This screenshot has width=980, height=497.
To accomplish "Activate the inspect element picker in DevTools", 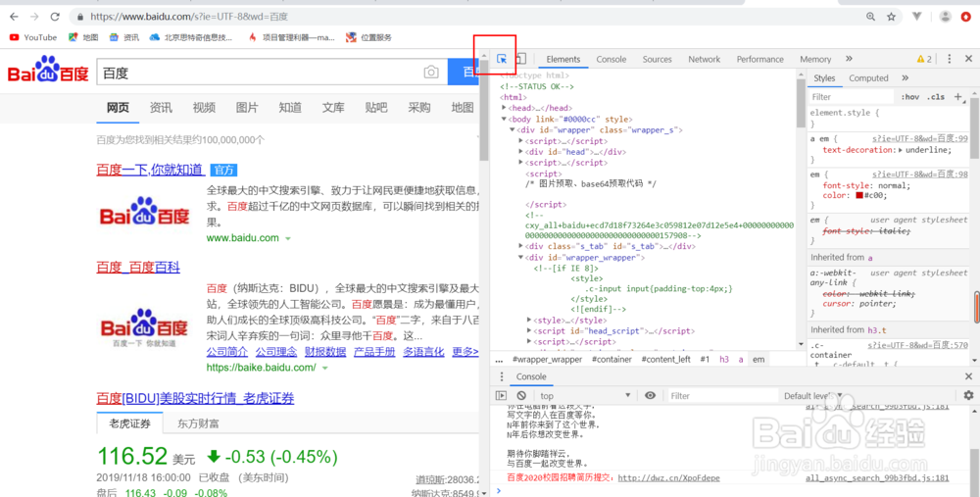I will coord(501,59).
